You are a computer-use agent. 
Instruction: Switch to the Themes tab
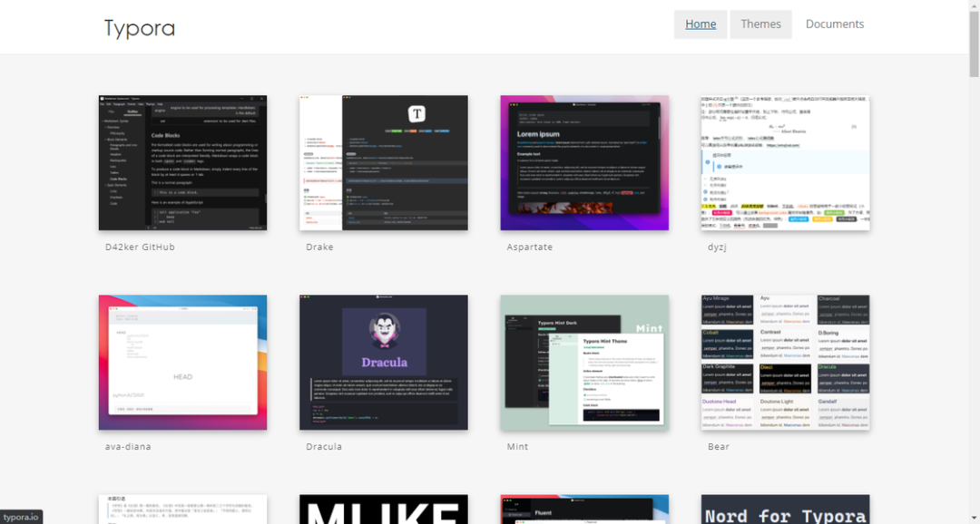(x=760, y=24)
